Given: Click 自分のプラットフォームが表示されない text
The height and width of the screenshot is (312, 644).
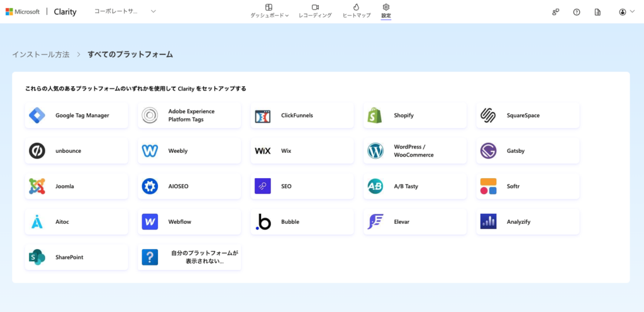Looking at the screenshot, I should tap(204, 257).
